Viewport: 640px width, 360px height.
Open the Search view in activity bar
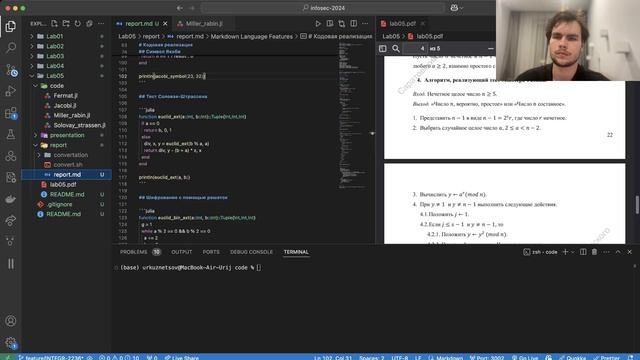[11, 48]
